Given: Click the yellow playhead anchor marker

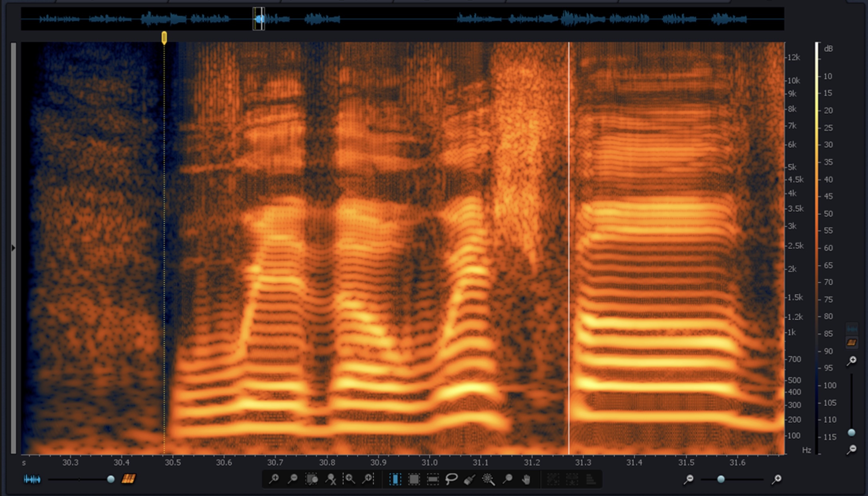Looking at the screenshot, I should 164,37.
